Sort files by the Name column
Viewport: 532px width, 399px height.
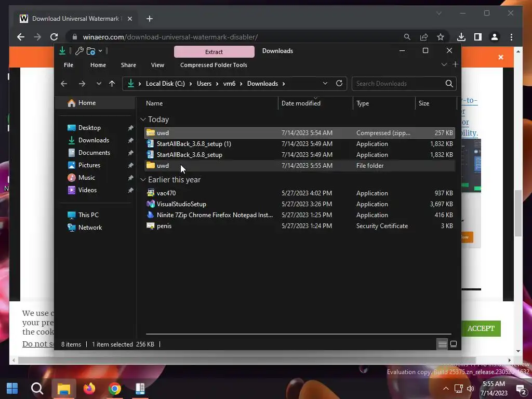[154, 103]
